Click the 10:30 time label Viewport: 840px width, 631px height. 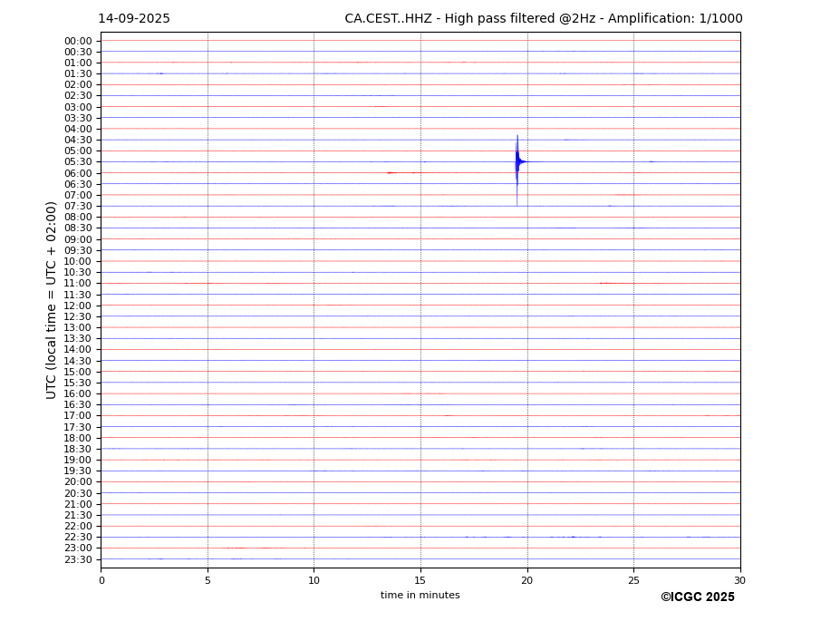(x=78, y=273)
